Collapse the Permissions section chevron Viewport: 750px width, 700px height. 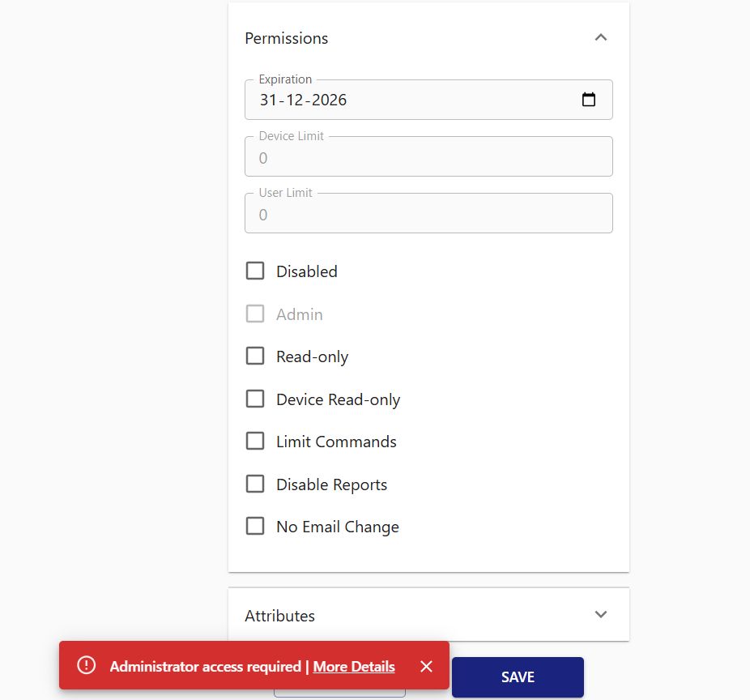click(600, 37)
